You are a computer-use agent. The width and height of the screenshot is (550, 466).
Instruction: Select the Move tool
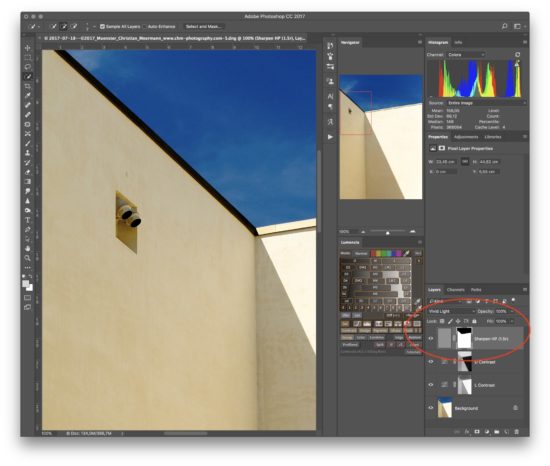28,47
